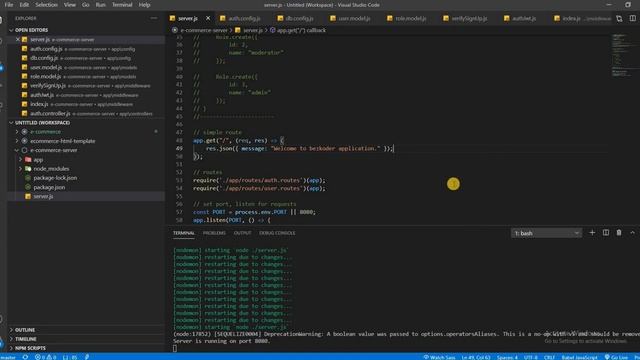Change indentation via Spaces: 4
The height and width of the screenshot is (360, 640).
507,357
